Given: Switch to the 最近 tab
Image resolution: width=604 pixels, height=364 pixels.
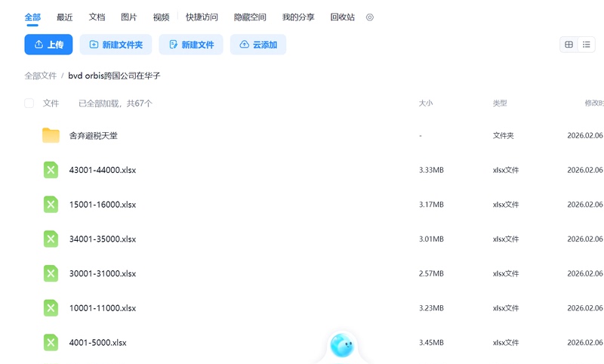Looking at the screenshot, I should (x=64, y=17).
